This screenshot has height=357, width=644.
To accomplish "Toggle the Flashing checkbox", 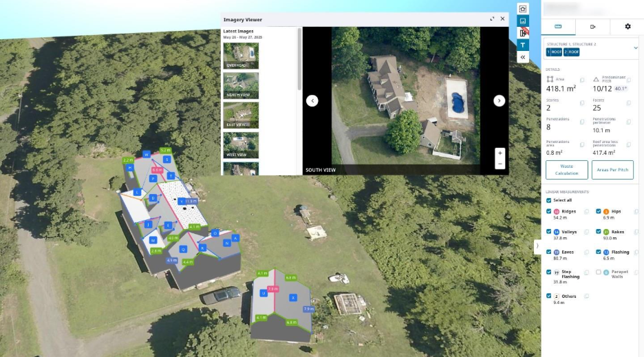I will click(x=599, y=252).
